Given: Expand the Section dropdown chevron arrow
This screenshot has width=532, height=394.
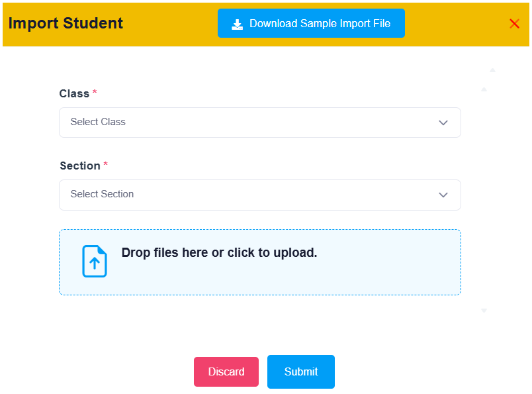Looking at the screenshot, I should tap(443, 195).
